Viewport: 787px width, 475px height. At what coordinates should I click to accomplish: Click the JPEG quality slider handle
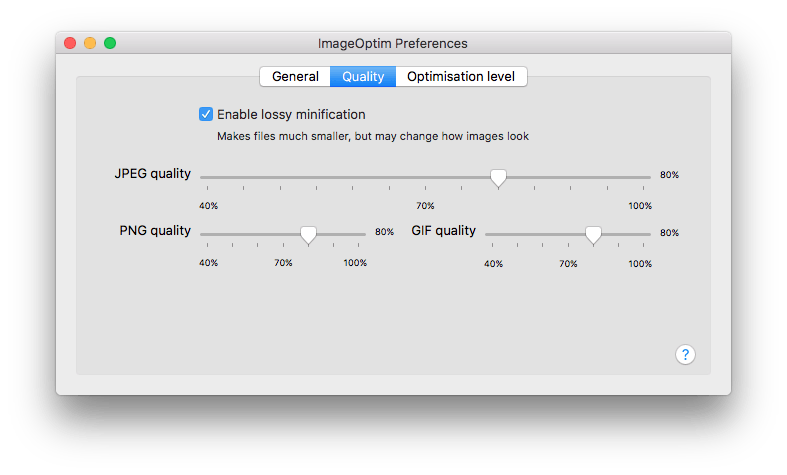point(498,177)
